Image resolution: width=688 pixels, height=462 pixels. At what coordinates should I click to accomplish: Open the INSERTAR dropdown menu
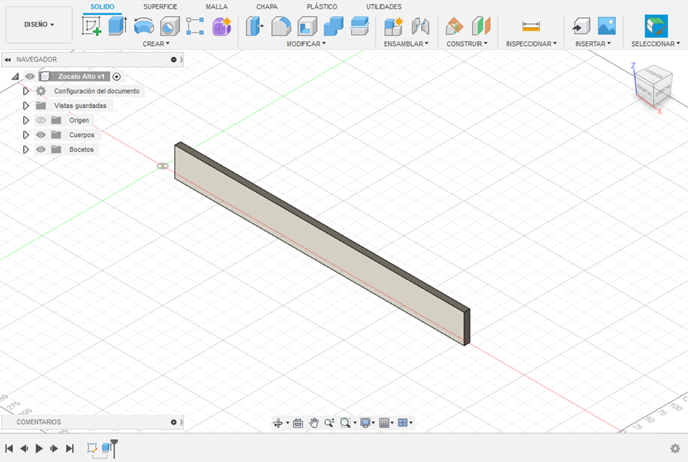pos(593,44)
